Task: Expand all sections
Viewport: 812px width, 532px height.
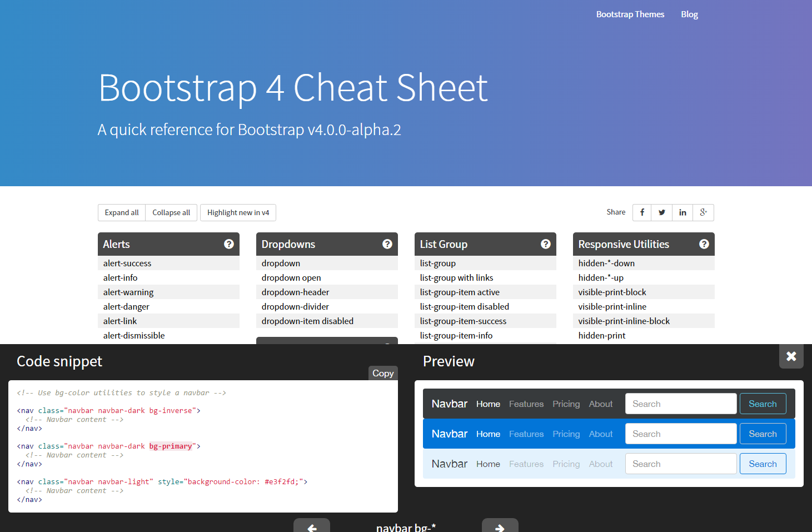Action: click(x=122, y=212)
